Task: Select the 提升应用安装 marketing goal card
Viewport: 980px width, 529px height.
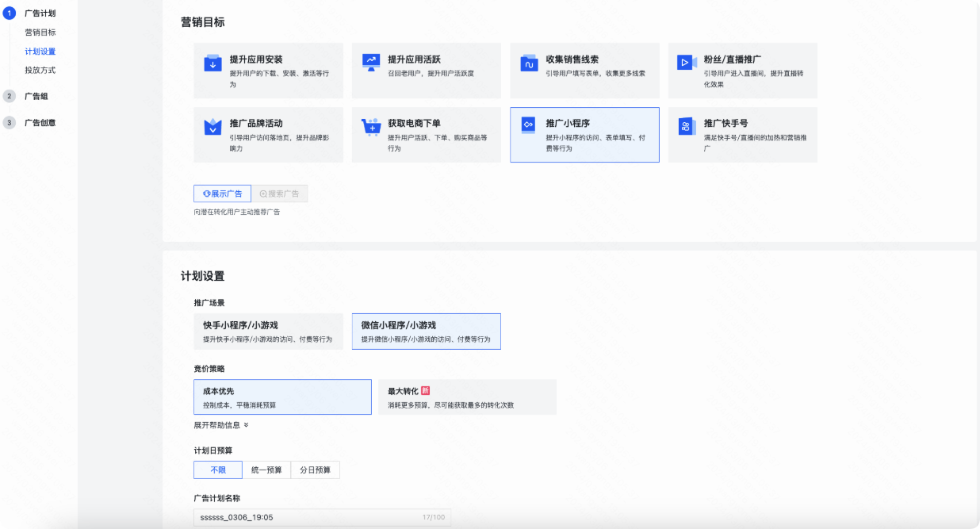Action: coord(268,71)
